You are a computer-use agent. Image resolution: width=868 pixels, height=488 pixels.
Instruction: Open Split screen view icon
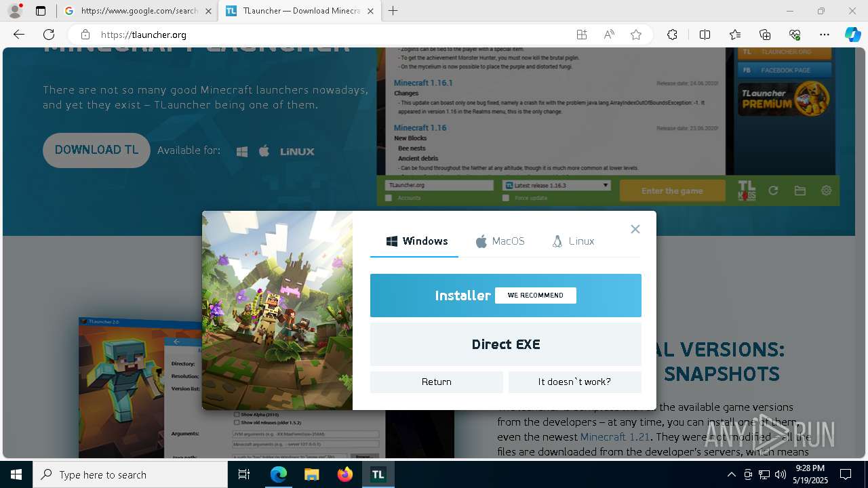[x=705, y=35]
